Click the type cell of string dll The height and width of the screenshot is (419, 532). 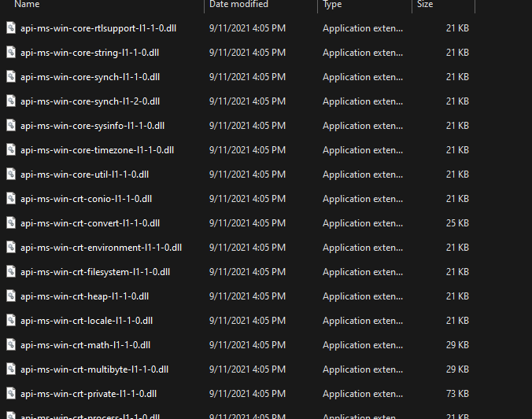click(x=363, y=53)
